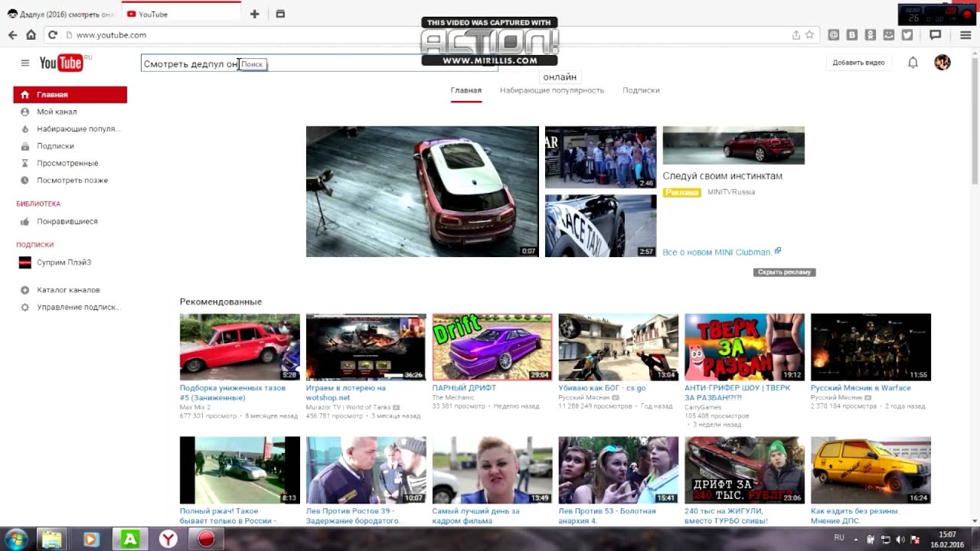Open the YouTube hamburger guide menu
This screenshot has width=980, height=551.
[x=25, y=63]
